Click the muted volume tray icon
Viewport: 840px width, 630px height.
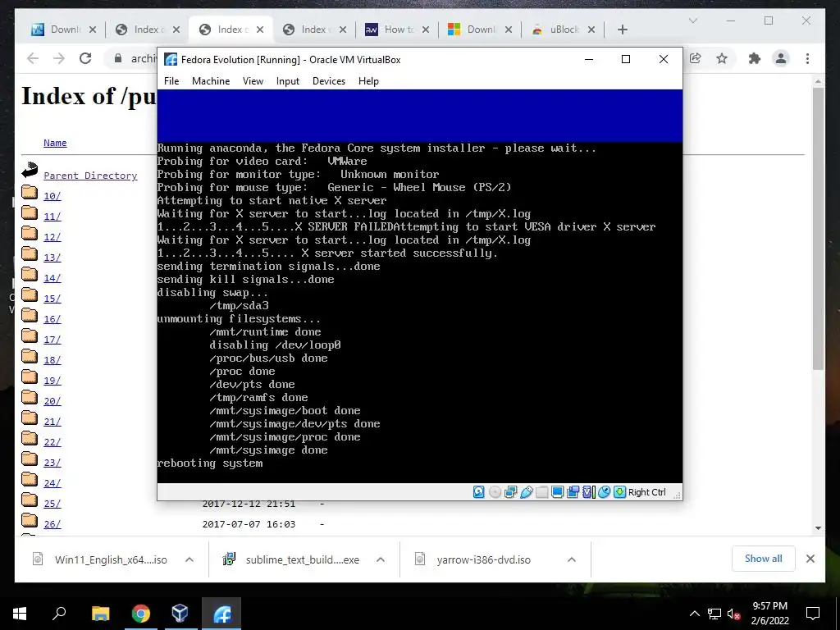pos(734,614)
